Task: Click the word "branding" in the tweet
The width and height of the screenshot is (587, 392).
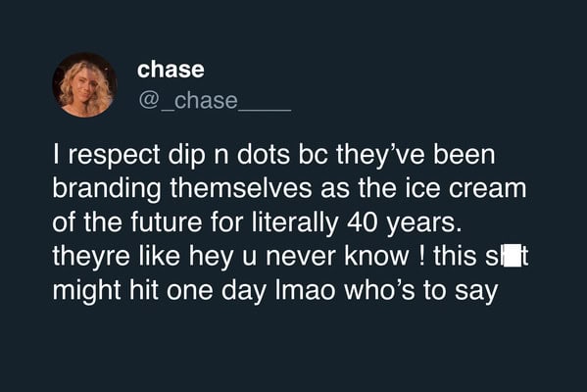Action: pyautogui.click(x=107, y=189)
